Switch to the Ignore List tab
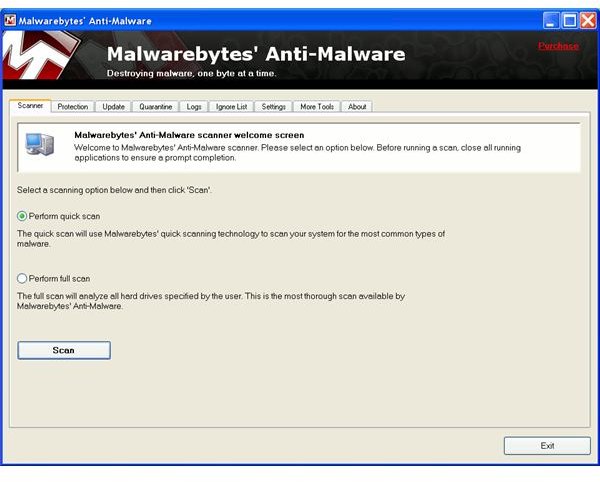Screen dimensions: 600x482 click(232, 107)
